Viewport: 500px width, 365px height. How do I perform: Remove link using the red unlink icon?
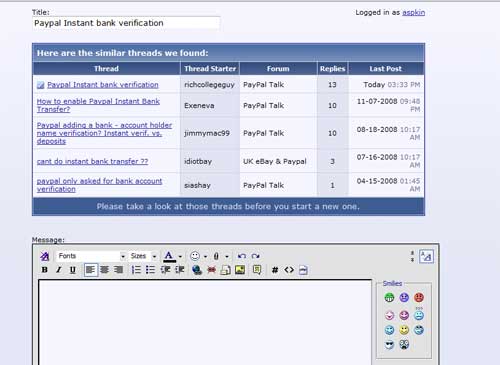coord(211,270)
